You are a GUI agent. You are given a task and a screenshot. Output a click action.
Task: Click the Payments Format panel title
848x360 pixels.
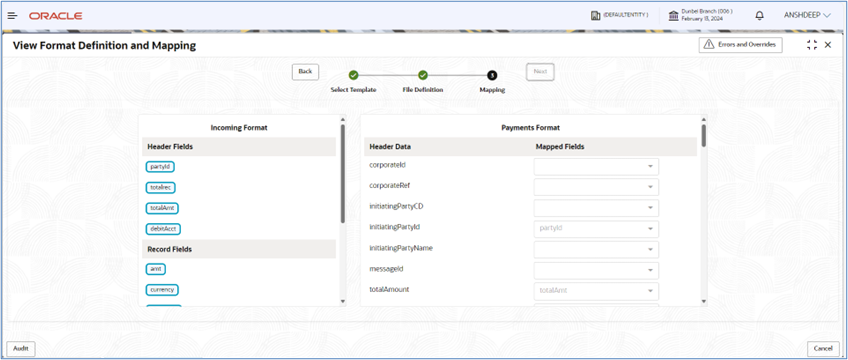tap(531, 128)
